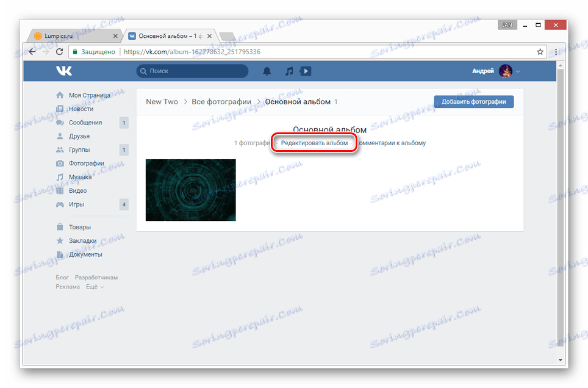
Task: Select the Основной альбом browser tab
Action: [x=171, y=36]
